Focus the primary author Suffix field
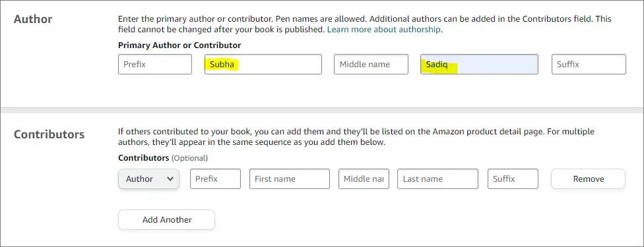 point(589,65)
